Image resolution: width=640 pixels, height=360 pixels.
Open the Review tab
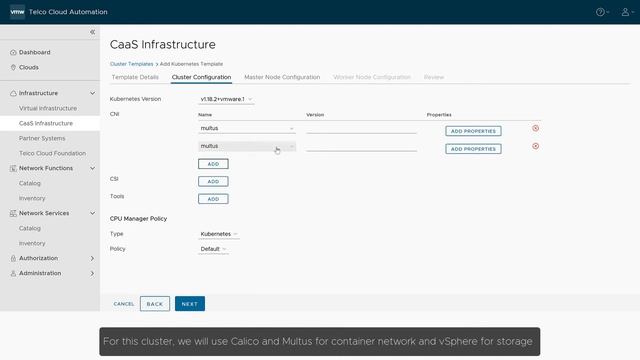tap(434, 77)
